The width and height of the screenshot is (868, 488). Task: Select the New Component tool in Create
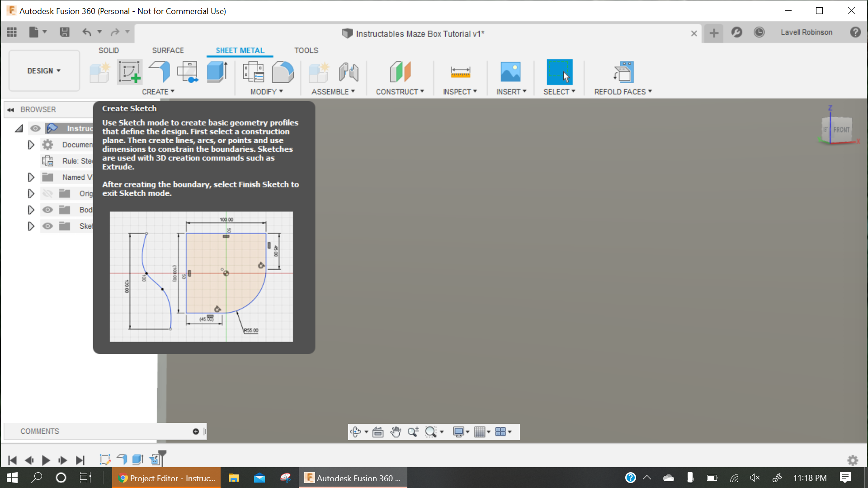click(x=99, y=72)
